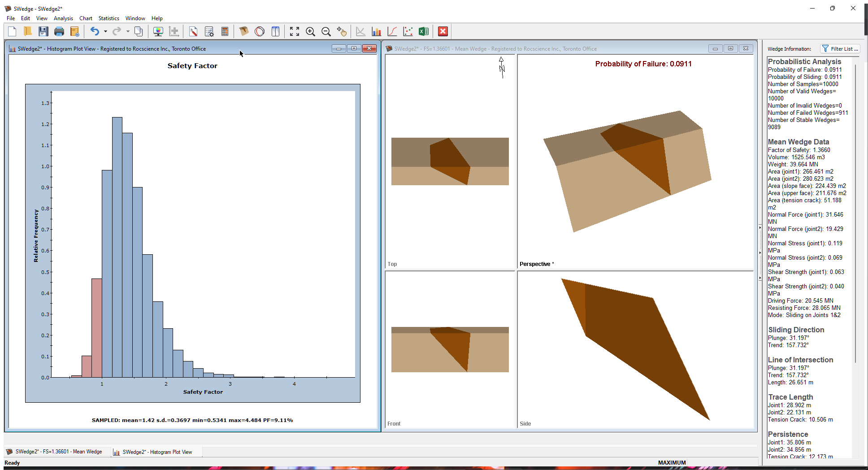
Task: Open the Info Viewer calculator icon
Action: click(x=224, y=31)
